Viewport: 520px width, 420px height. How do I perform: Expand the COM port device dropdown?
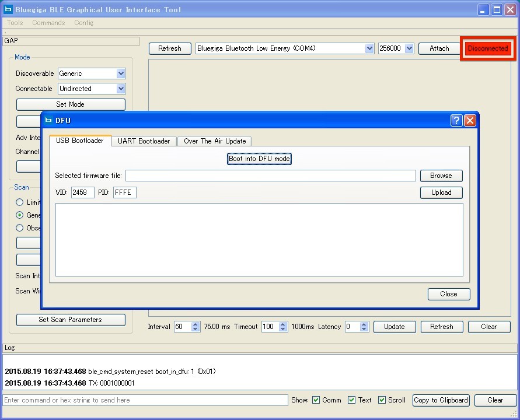[x=369, y=48]
